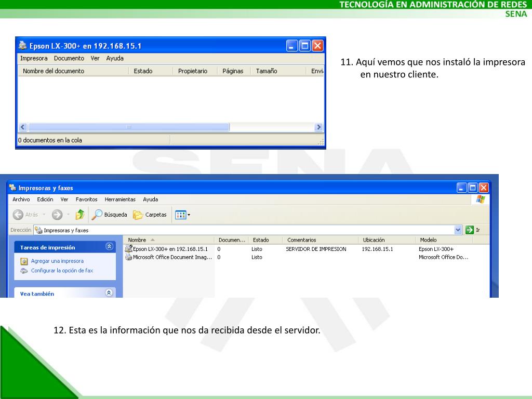The height and width of the screenshot is (399, 532).
Task: Open Búsqueda search tool
Action: [109, 215]
